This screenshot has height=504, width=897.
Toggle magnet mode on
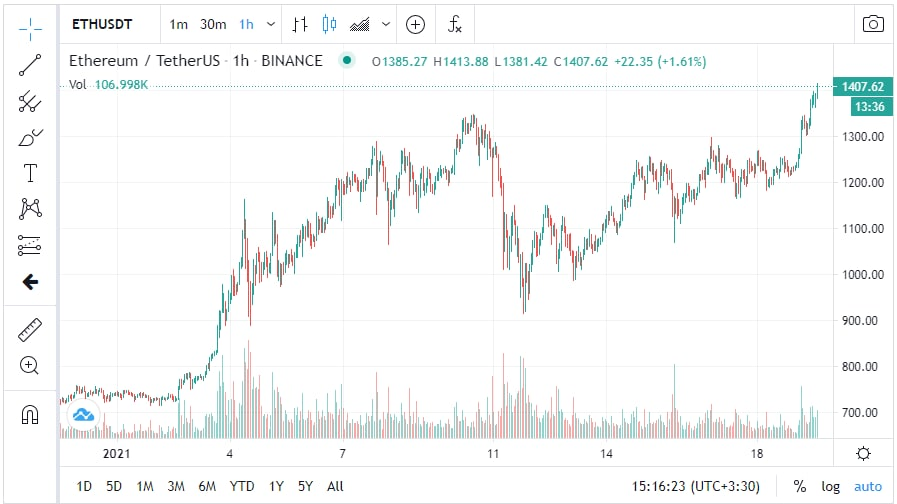(x=30, y=413)
